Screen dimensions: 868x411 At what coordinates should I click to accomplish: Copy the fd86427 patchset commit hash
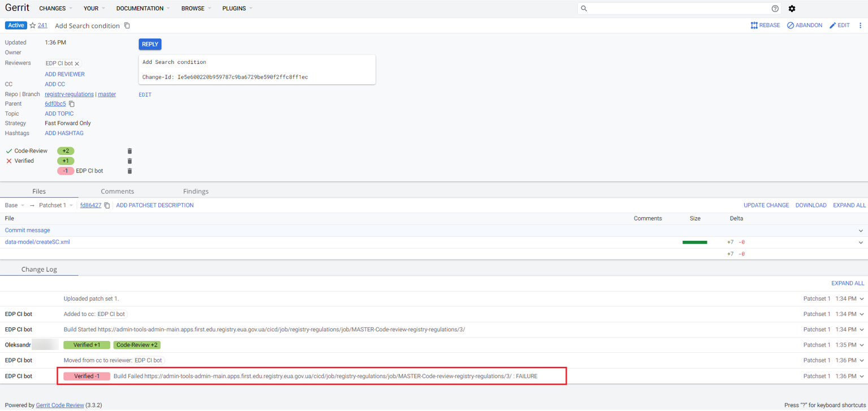(x=107, y=205)
